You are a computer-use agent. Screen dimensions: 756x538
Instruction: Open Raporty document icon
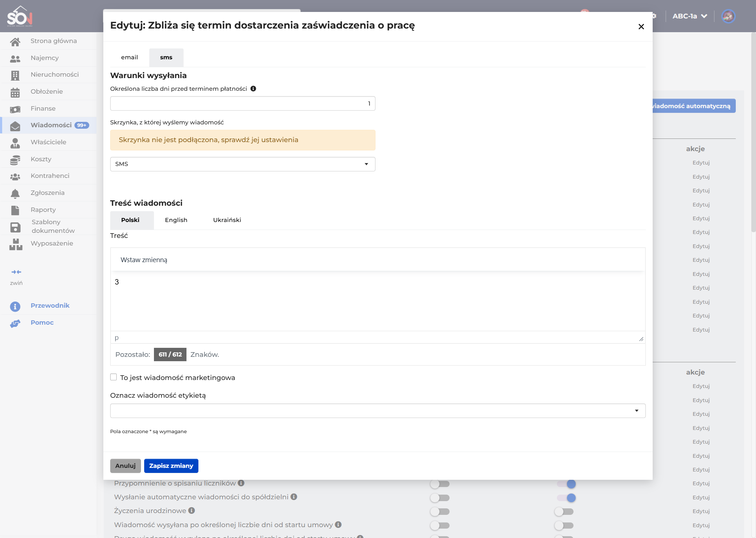click(x=15, y=210)
